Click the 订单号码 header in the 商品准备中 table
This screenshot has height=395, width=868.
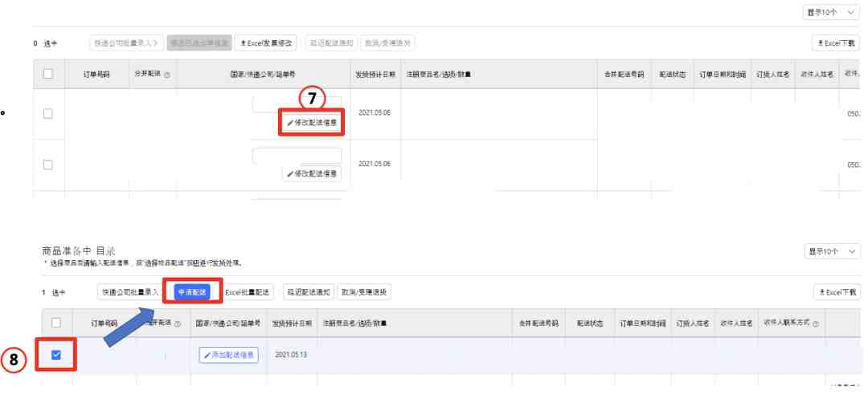click(104, 323)
